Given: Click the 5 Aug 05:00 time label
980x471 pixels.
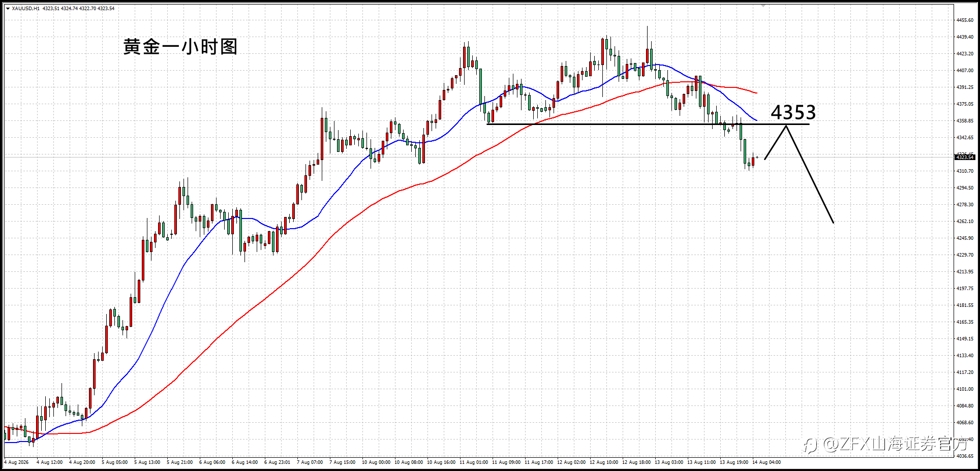Looking at the screenshot, I should (x=115, y=462).
